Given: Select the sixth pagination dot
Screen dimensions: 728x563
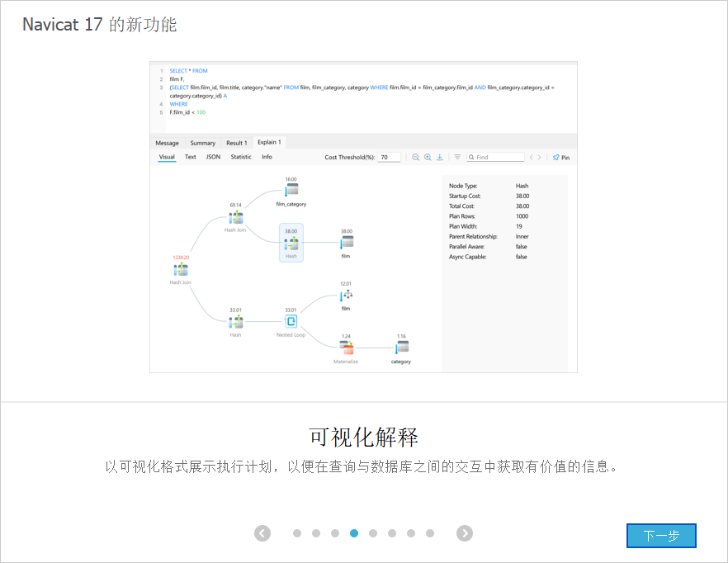Looking at the screenshot, I should [x=392, y=533].
